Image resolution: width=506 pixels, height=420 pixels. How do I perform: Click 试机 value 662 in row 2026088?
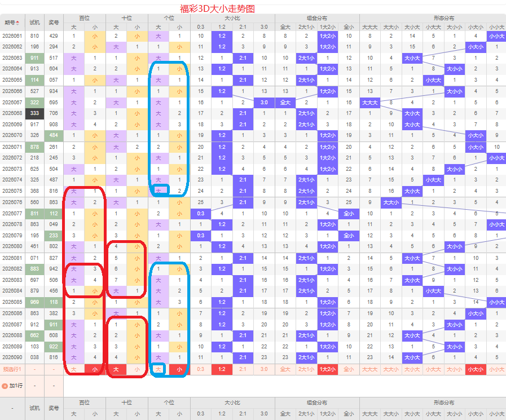tap(34, 335)
